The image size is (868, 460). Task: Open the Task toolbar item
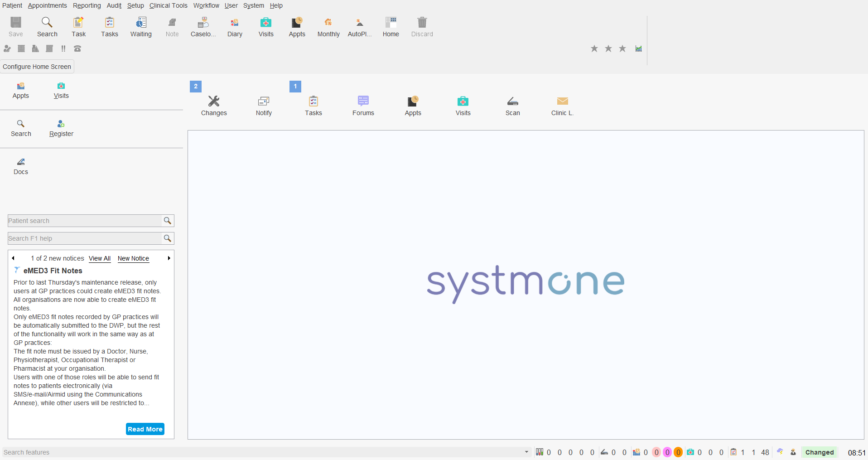coord(78,27)
